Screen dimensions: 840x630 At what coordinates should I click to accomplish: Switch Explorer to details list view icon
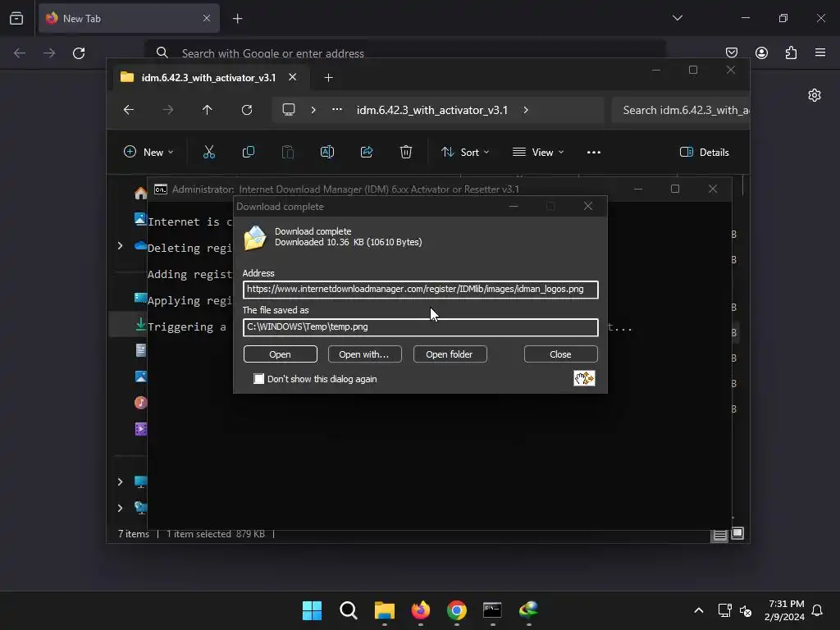pyautogui.click(x=720, y=535)
